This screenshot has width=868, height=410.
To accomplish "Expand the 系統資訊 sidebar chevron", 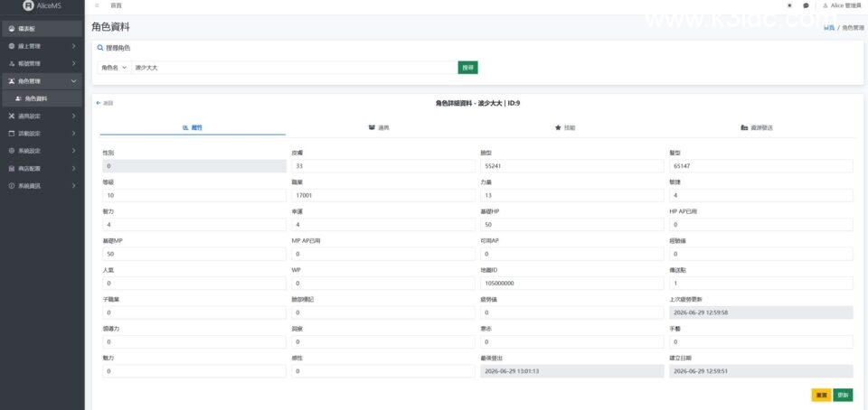I will click(x=73, y=186).
